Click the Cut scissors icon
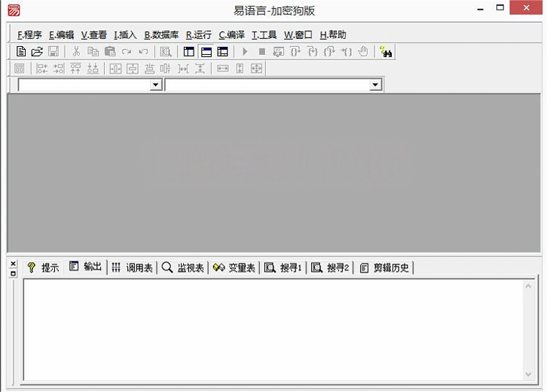 (76, 52)
